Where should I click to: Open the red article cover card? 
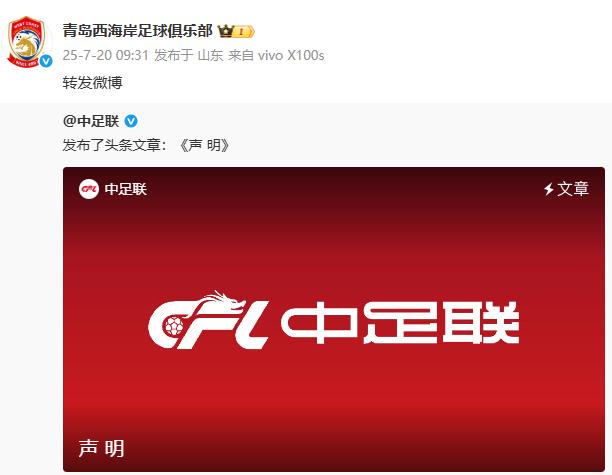tap(334, 319)
